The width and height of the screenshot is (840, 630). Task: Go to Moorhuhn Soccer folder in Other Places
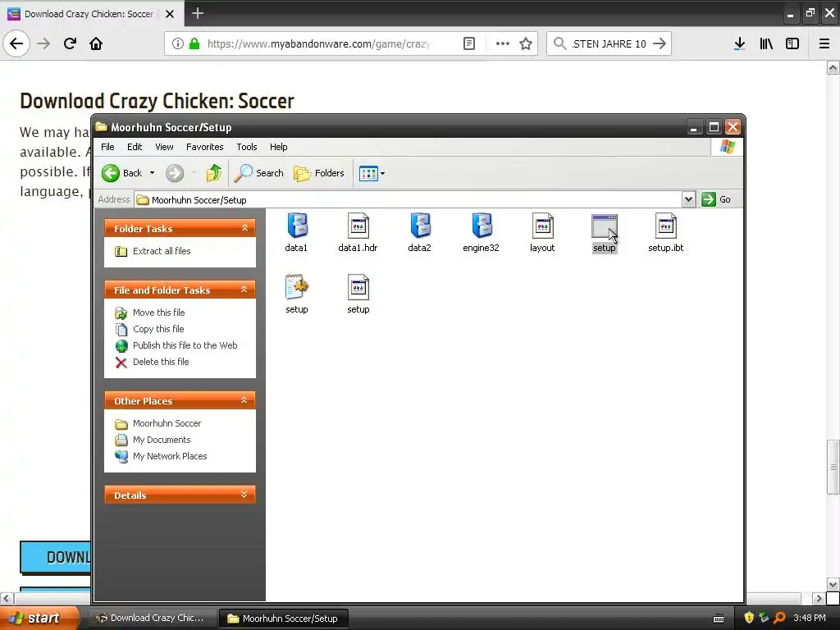(x=167, y=423)
